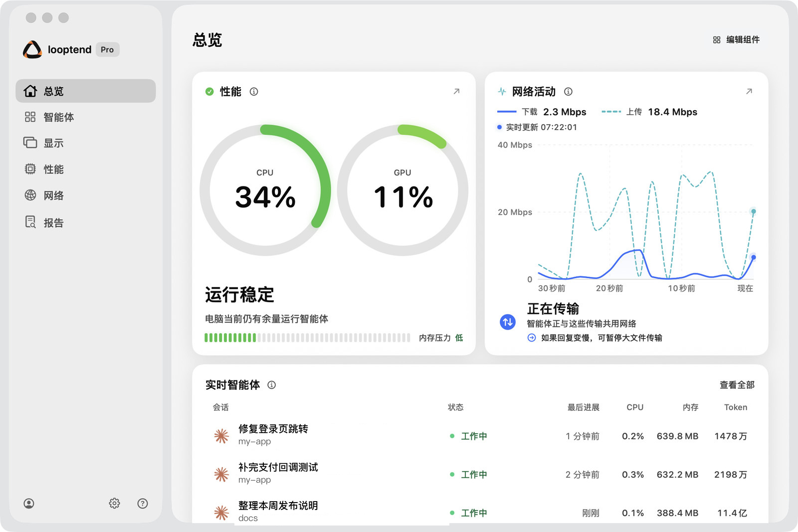Screen dimensions: 798x532
Task: Click the Pro plan badge
Action: 107,49
